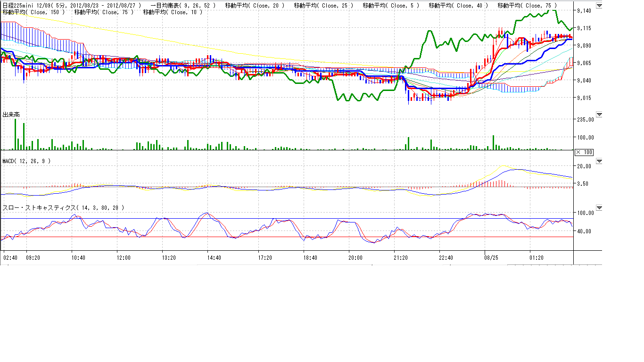Select the 14:40 marker on the time axis
This screenshot has width=644, height=362.
coord(214,258)
